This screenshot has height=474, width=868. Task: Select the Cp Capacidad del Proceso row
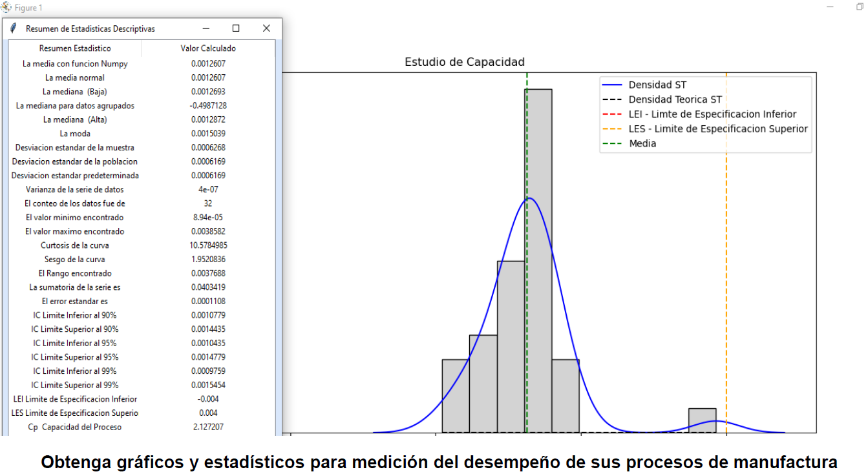[75, 428]
